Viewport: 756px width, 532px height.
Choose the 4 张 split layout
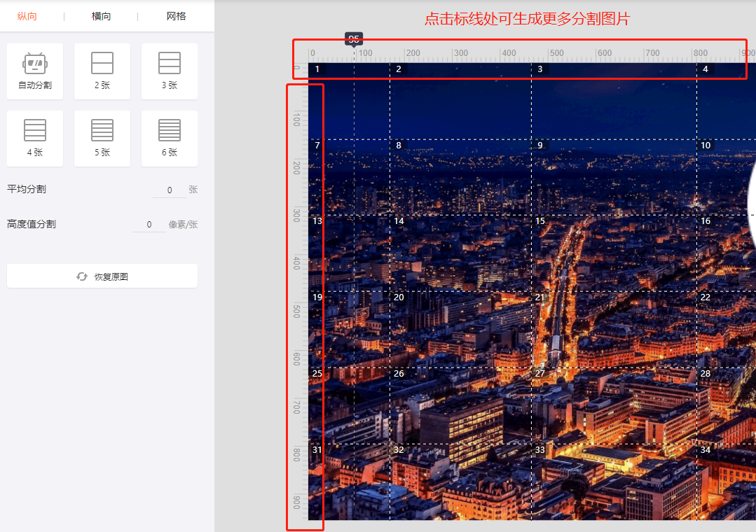point(35,139)
